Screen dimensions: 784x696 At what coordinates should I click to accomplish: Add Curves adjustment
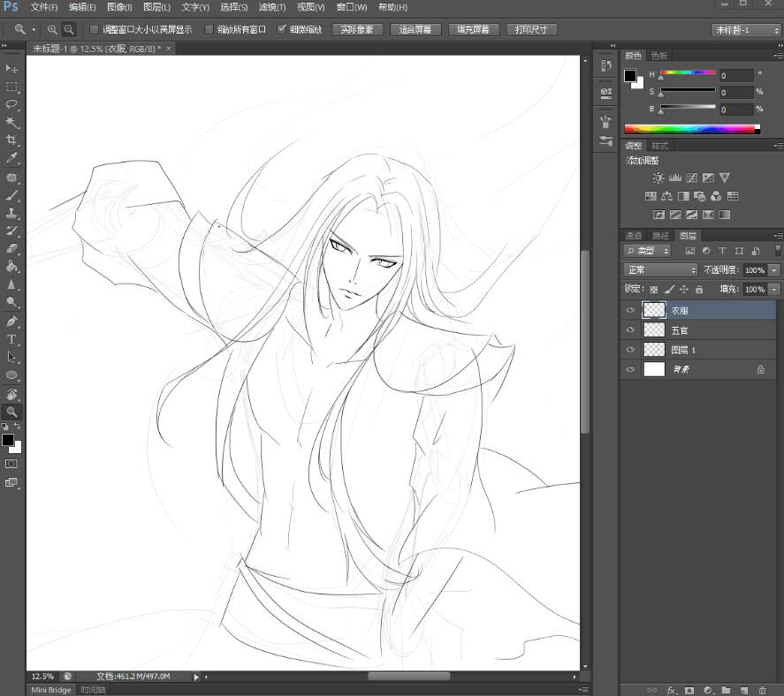click(691, 178)
